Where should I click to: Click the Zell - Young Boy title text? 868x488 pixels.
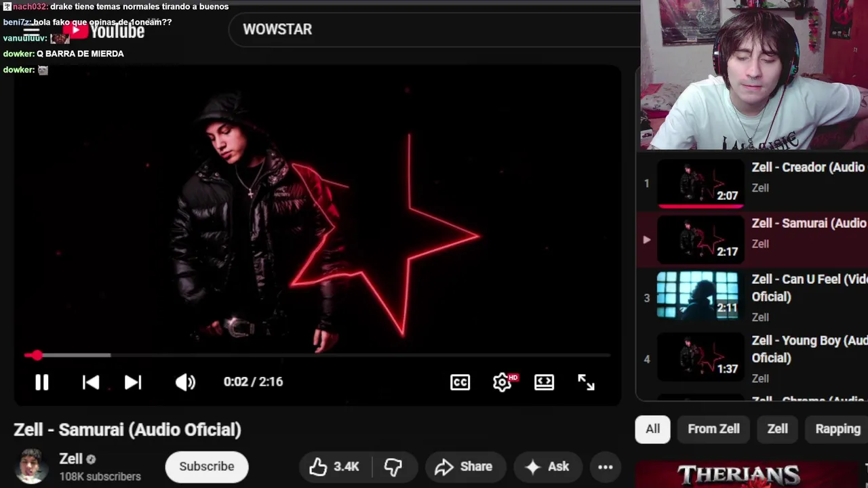click(x=809, y=349)
